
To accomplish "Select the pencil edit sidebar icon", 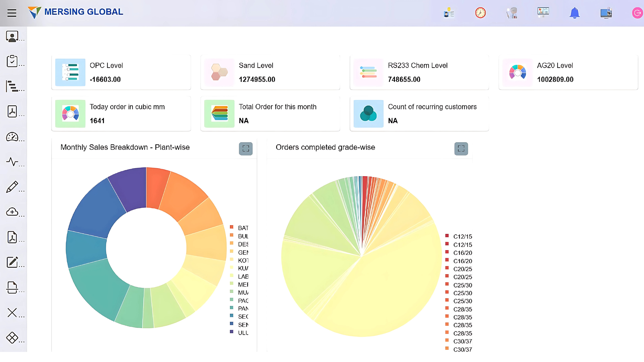I will (12, 187).
